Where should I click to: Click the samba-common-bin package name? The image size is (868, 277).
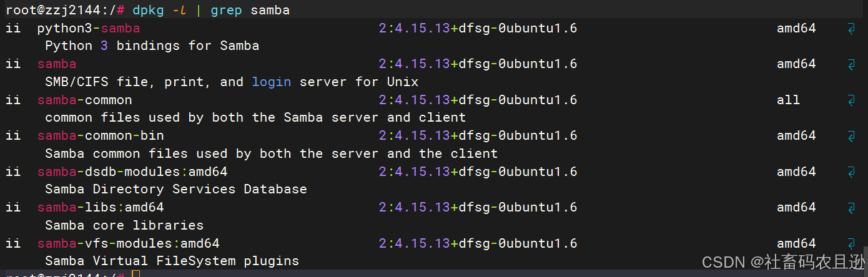pyautogui.click(x=101, y=136)
